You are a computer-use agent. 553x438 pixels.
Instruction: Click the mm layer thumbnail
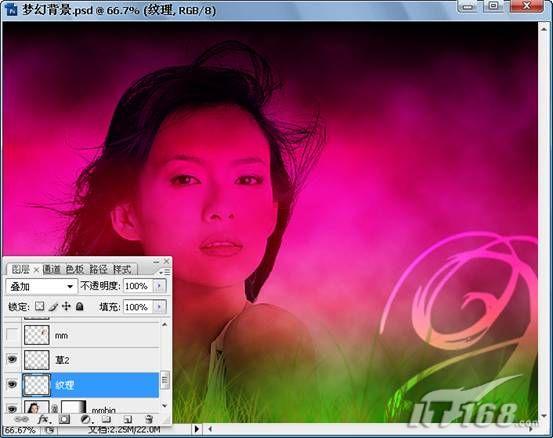pos(37,335)
